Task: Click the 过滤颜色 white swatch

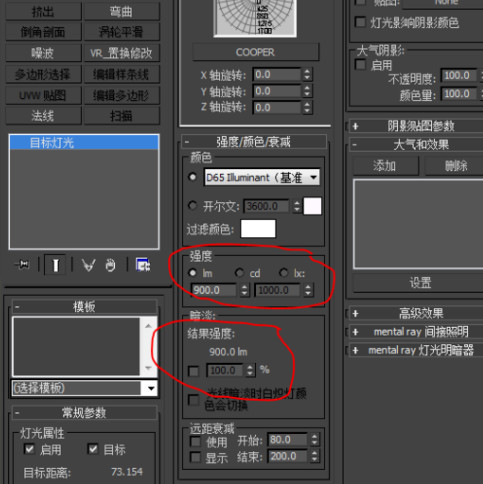Action: point(258,229)
